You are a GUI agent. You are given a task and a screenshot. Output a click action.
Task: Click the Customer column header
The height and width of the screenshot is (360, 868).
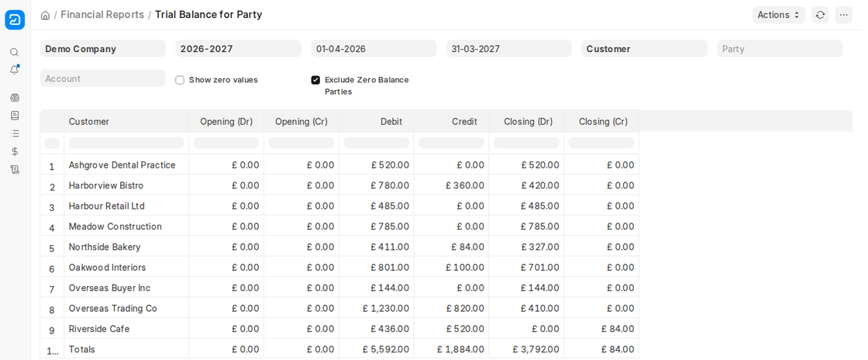[x=126, y=121]
